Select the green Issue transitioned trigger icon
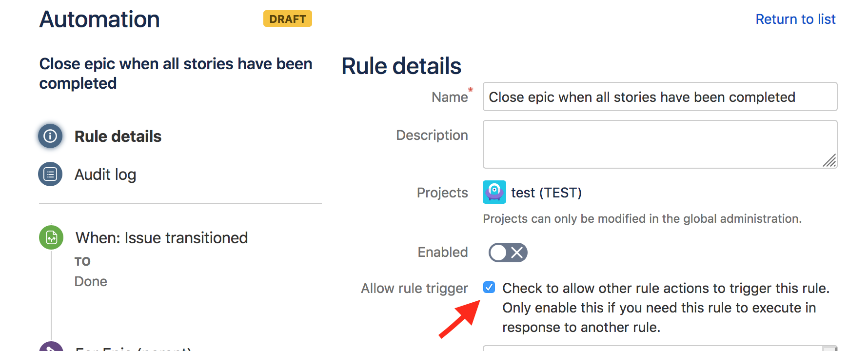Screen dimensions: 868x351 coord(51,237)
